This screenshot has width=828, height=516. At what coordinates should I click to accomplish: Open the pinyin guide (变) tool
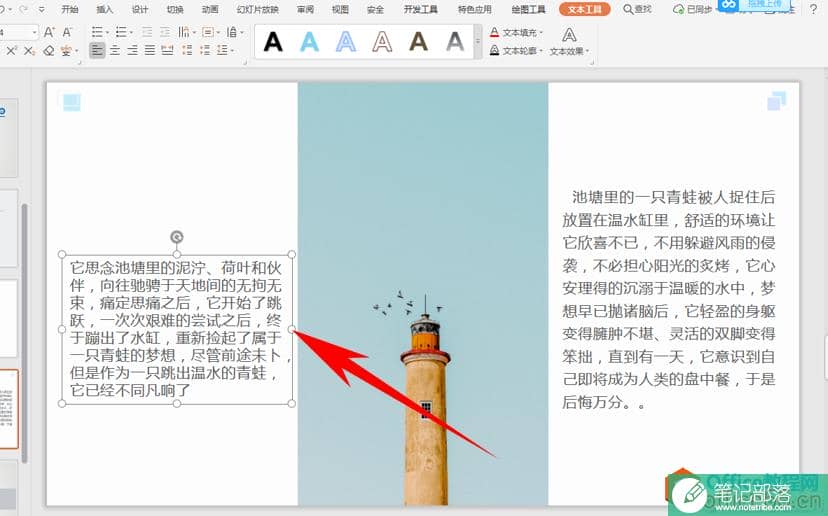click(66, 50)
